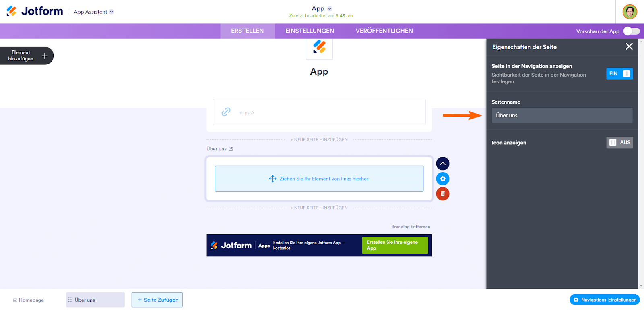This screenshot has height=310, width=644.
Task: Disable Seite in der Navigation anzeigen
Action: coord(619,74)
